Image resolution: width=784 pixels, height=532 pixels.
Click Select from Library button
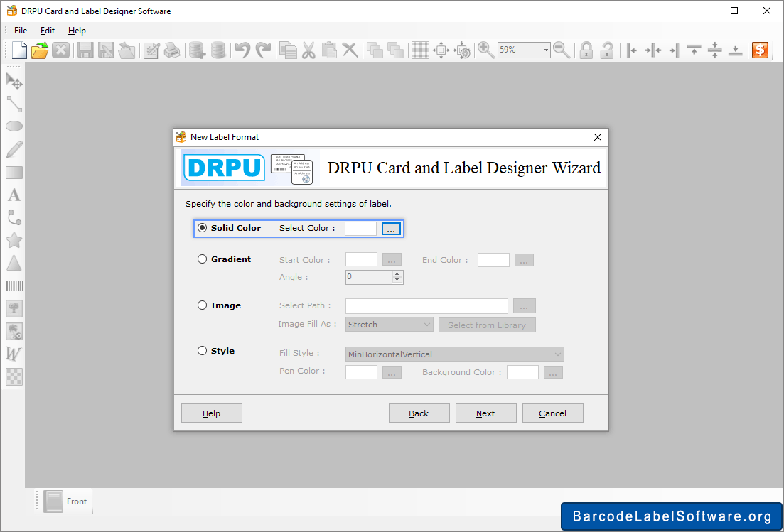(487, 325)
